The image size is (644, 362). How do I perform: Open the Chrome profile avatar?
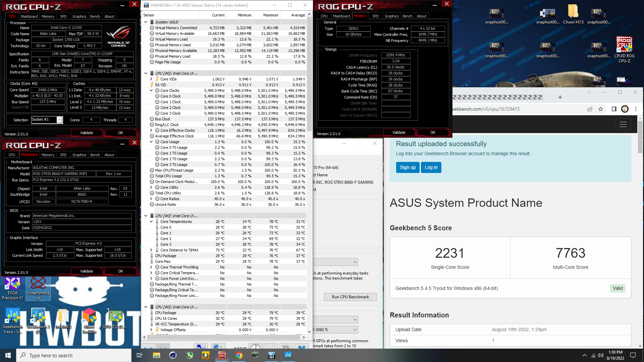[625, 109]
